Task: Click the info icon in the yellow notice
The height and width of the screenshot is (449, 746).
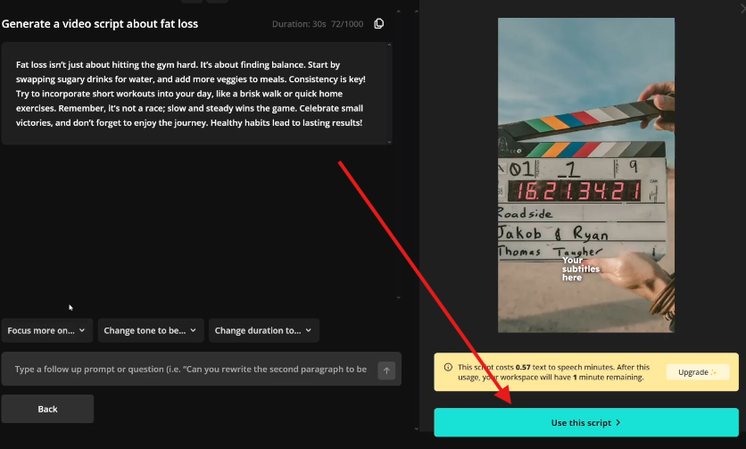Action: pyautogui.click(x=448, y=367)
